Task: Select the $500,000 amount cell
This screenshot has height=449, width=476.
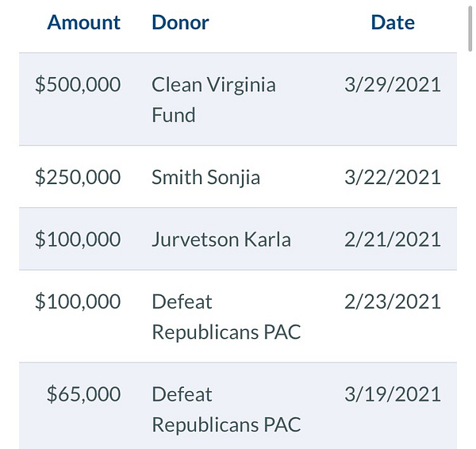Action: pyautogui.click(x=78, y=84)
